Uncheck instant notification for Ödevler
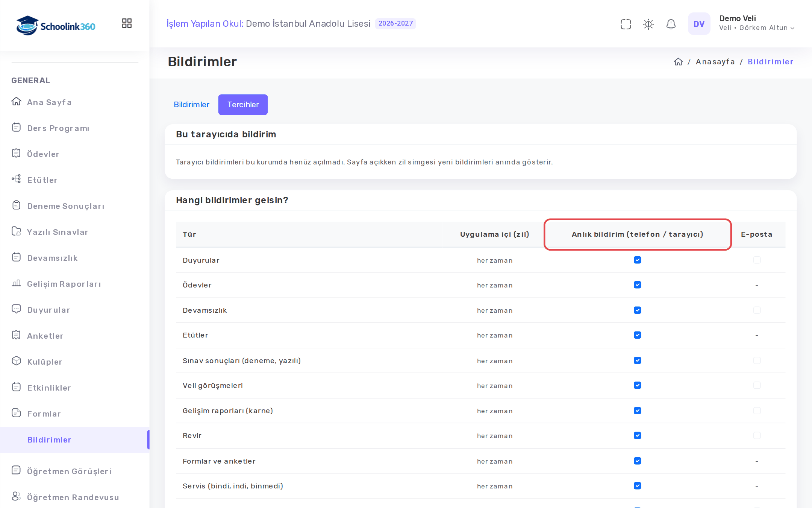Viewport: 812px width, 508px height. coord(637,285)
